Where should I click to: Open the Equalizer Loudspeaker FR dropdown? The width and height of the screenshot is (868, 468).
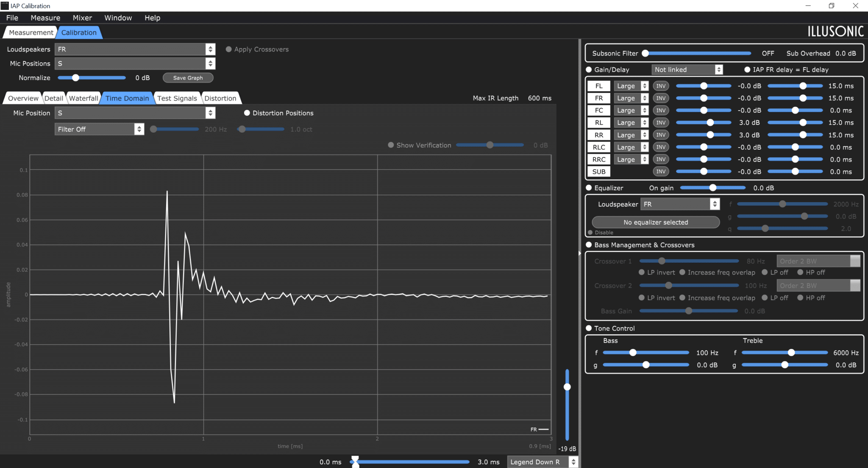click(x=680, y=204)
